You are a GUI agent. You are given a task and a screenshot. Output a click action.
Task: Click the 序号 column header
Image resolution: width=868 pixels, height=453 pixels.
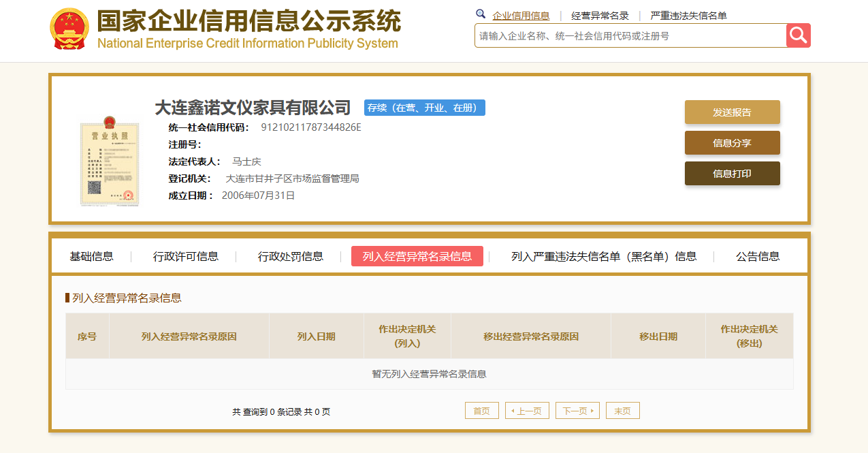pos(87,336)
